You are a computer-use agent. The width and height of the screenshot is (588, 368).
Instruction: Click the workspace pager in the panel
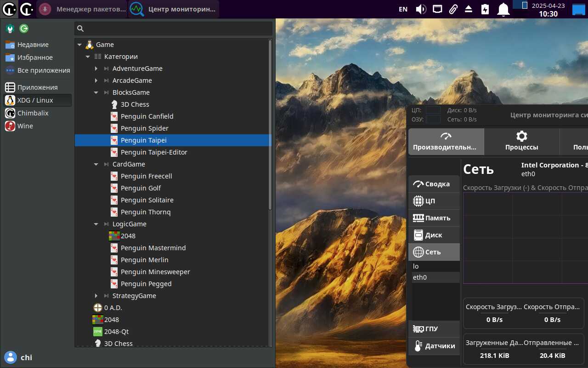tap(520, 5)
